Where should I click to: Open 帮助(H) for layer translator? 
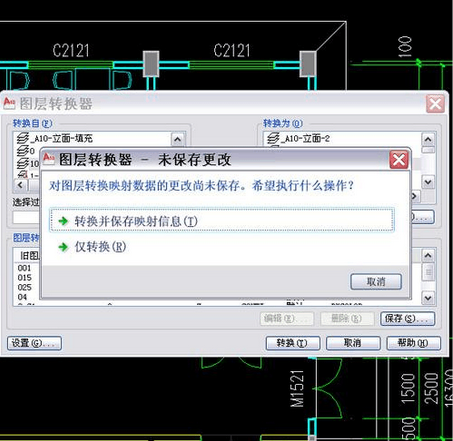pos(413,343)
